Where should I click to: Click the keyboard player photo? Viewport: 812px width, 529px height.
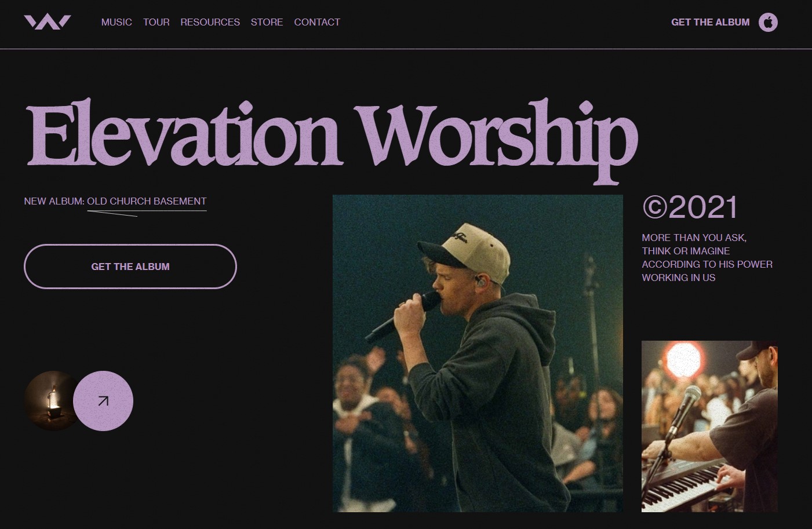pos(709,426)
